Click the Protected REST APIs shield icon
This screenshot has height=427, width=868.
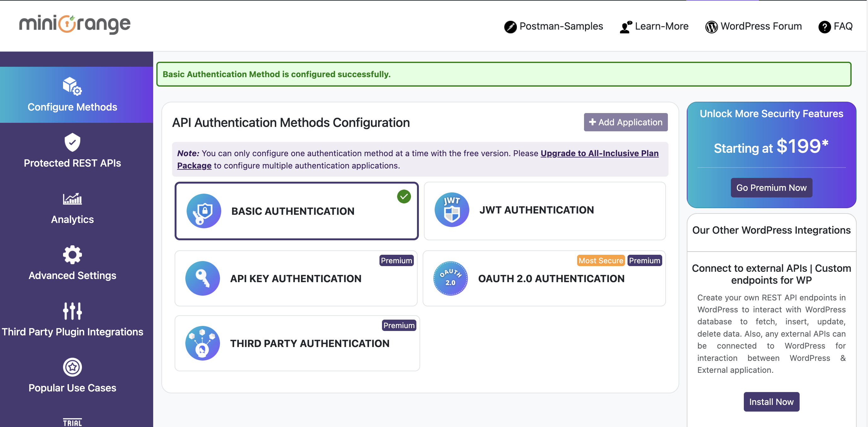click(72, 142)
